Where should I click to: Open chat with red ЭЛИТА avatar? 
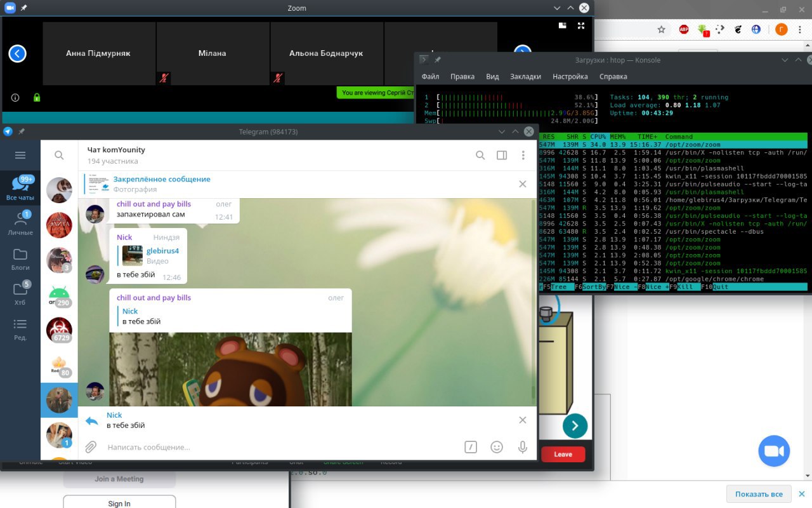click(x=59, y=225)
